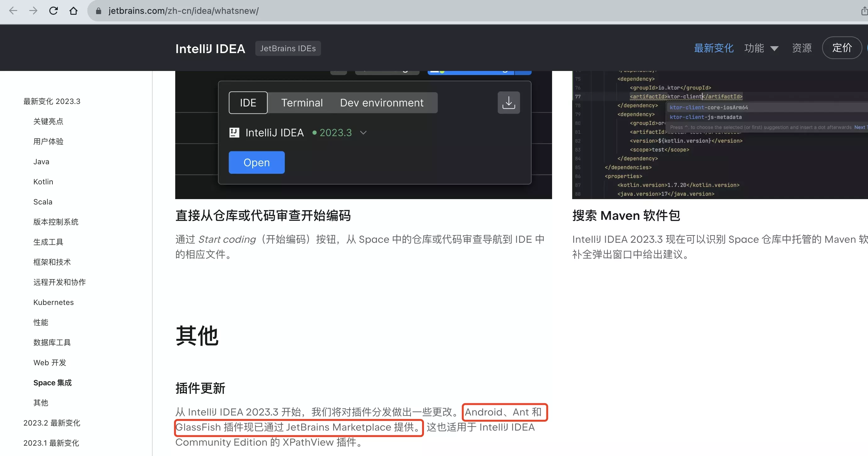Open the IntelliJ IDEA product home link

(x=210, y=49)
